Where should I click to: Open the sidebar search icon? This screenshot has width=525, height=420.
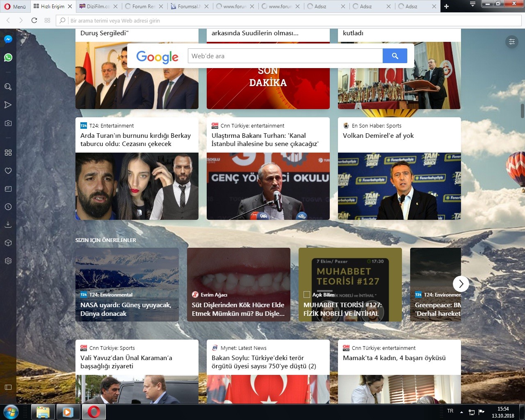[8, 87]
